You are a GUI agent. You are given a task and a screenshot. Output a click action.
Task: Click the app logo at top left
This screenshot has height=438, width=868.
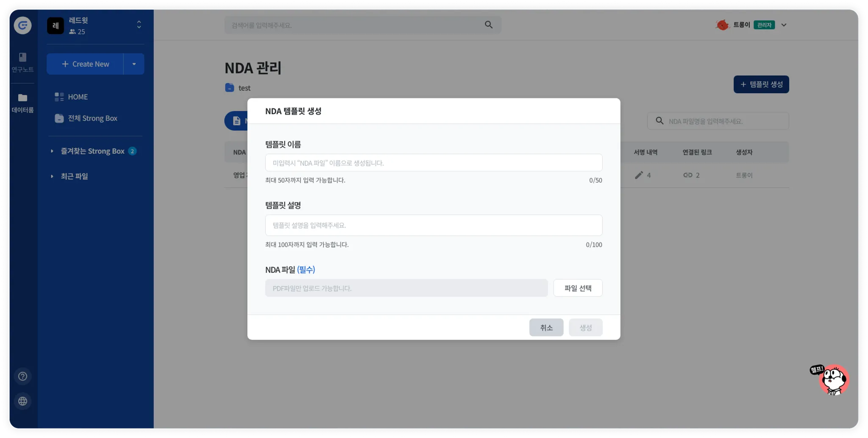(22, 25)
